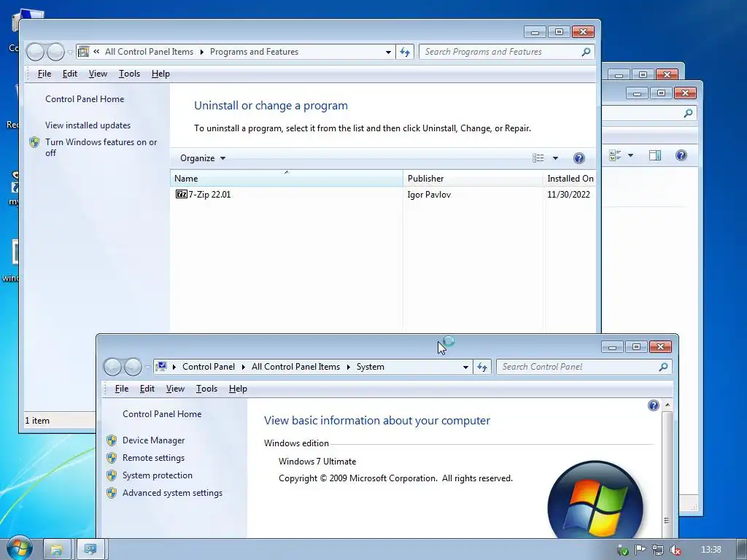Go back in Programs and Features window
The height and width of the screenshot is (560, 747).
pos(35,52)
